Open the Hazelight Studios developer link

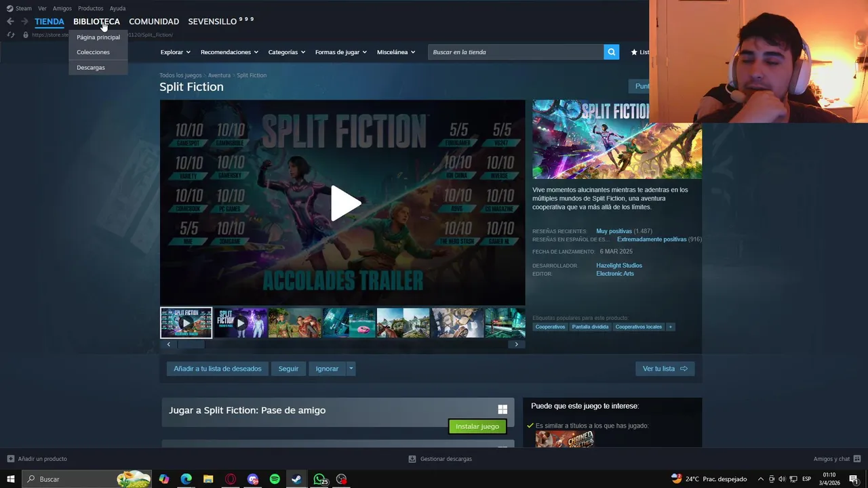[x=619, y=266]
